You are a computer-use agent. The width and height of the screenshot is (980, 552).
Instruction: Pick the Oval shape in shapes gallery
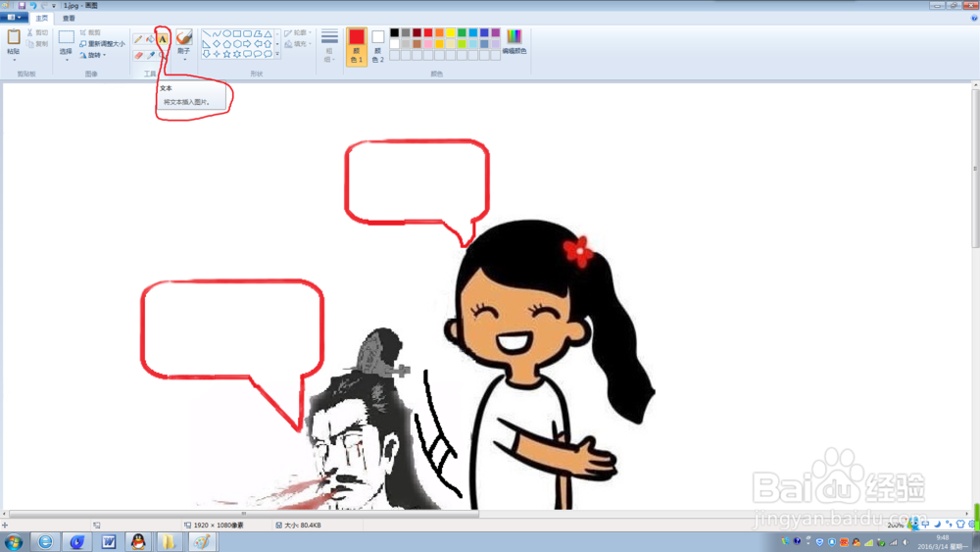coord(227,33)
